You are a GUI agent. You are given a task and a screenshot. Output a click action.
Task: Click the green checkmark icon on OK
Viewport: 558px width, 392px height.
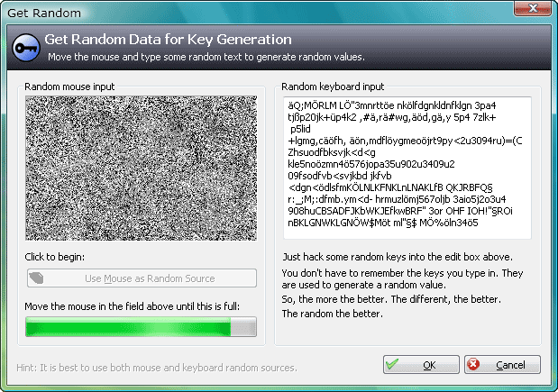point(392,364)
